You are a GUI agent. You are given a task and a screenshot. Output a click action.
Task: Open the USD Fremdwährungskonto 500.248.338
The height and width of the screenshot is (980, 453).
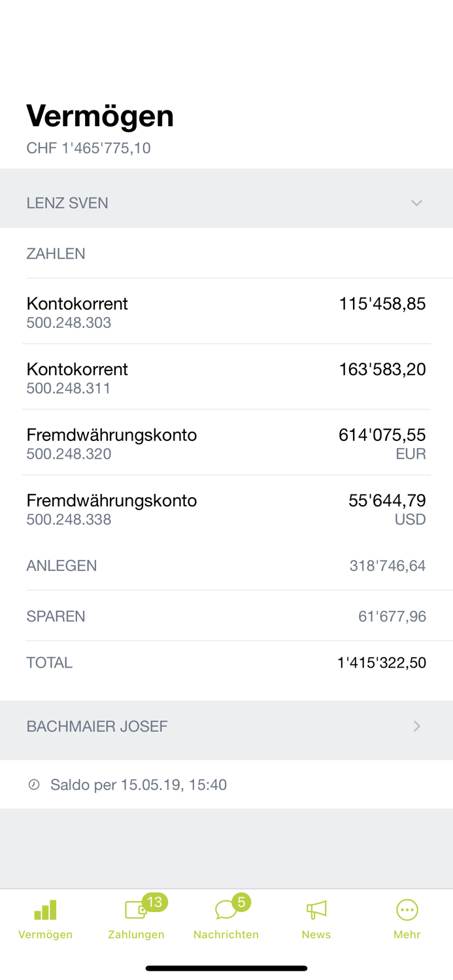point(226,508)
